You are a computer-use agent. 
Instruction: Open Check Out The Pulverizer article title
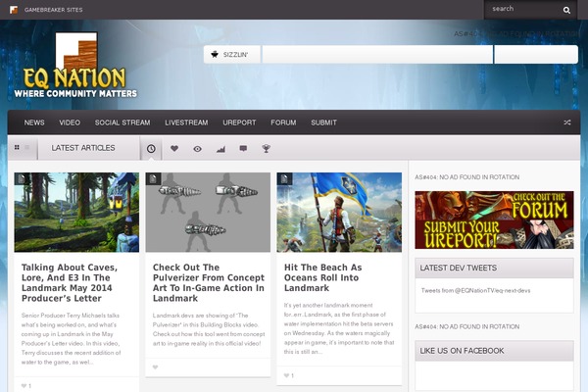pos(209,283)
